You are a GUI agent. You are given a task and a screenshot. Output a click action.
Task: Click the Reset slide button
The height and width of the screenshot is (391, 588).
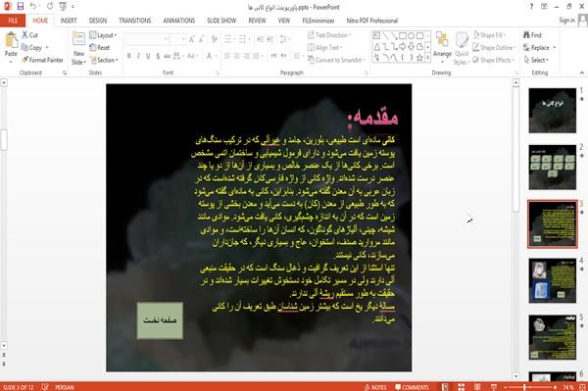(x=100, y=48)
